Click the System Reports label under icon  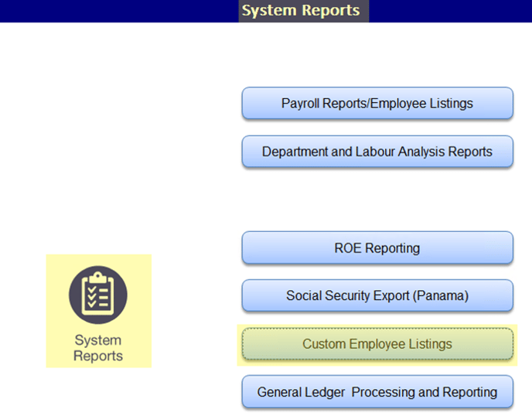point(98,348)
